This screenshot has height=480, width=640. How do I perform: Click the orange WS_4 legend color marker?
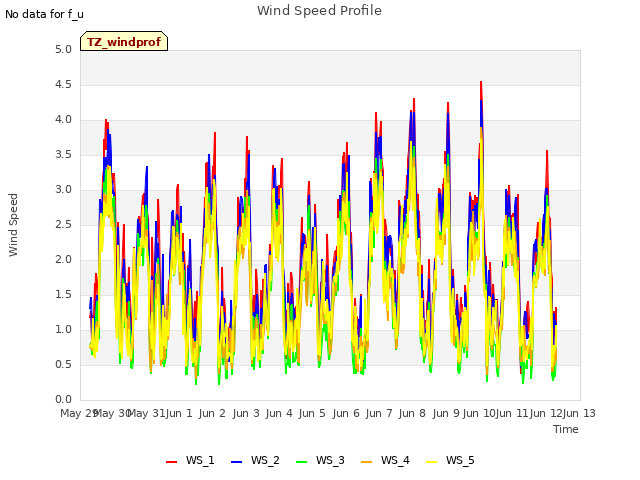click(367, 462)
